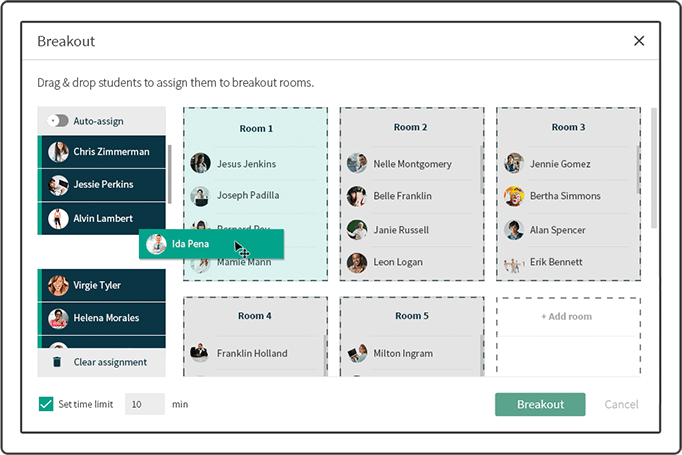Click the Room 3 inner scrollbar
This screenshot has height=455, width=682.
click(638, 170)
